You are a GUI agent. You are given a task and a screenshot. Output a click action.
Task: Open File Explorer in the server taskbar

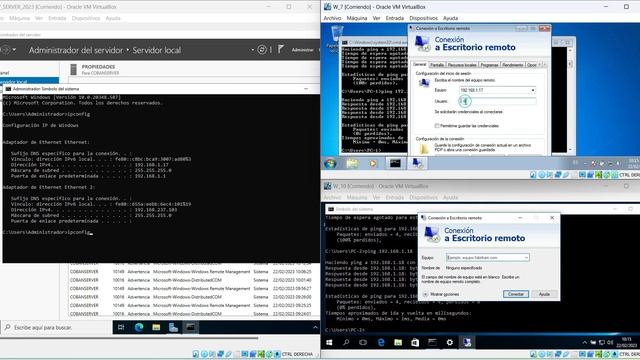coord(156,327)
